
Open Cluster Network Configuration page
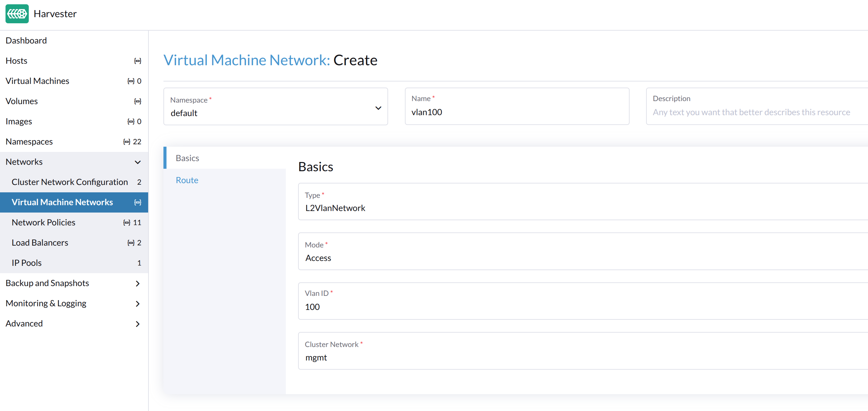(70, 182)
